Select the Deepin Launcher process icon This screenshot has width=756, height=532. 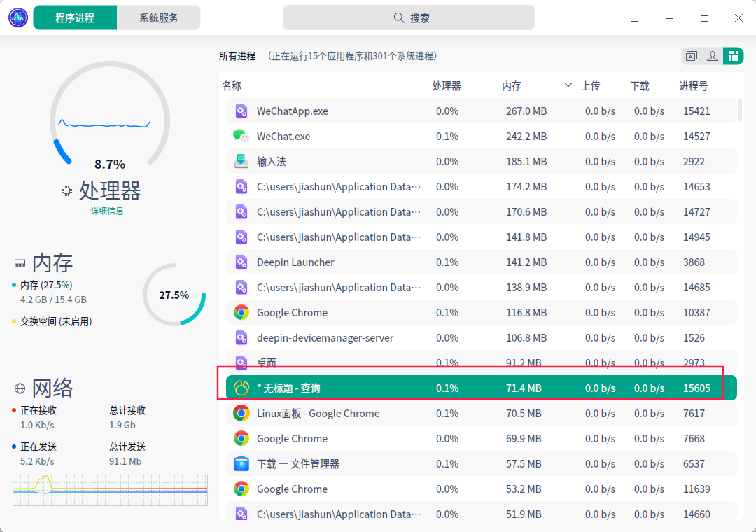[x=241, y=262]
